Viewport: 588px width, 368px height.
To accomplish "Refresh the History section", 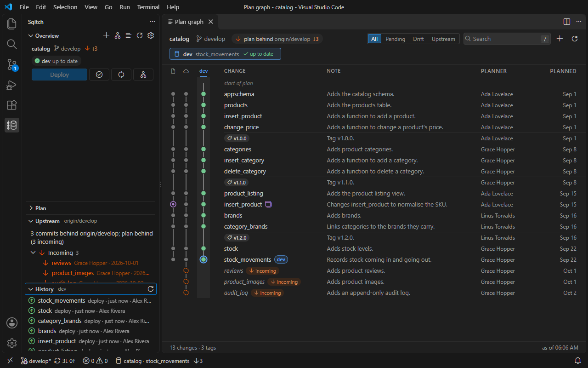I will pos(150,289).
